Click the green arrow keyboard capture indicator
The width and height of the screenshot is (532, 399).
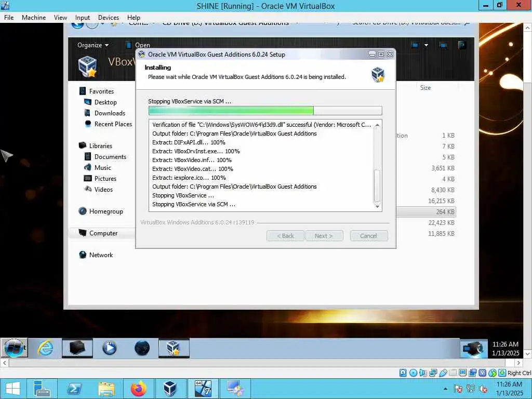click(502, 373)
